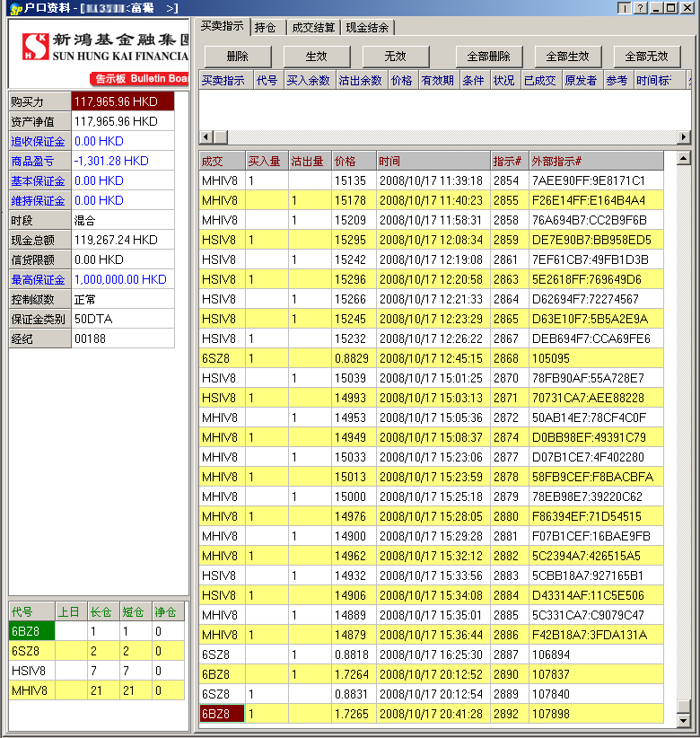Click the 状况 column header

(x=506, y=81)
